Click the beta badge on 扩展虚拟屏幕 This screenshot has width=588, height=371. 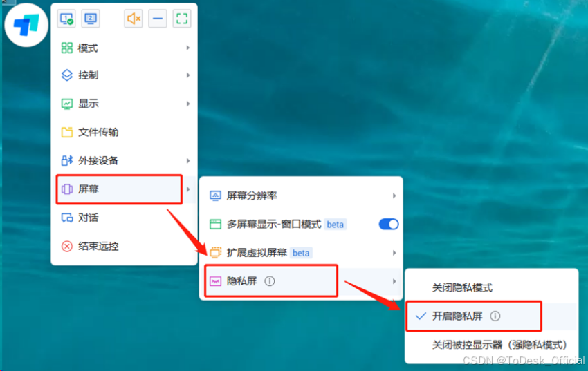(x=301, y=253)
